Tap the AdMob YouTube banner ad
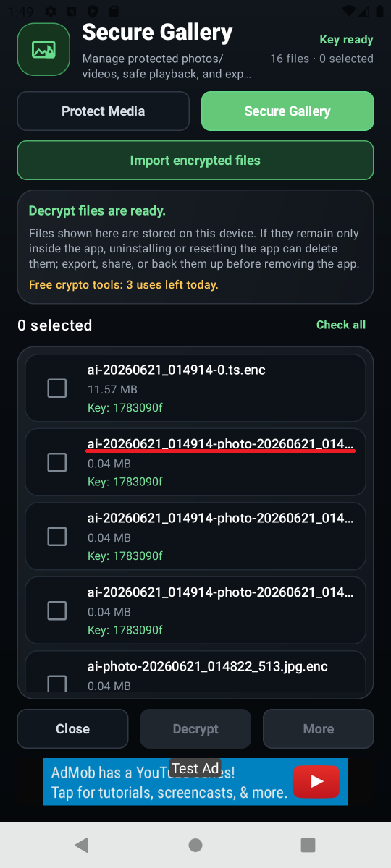Viewport: 391px width, 868px height. (195, 781)
